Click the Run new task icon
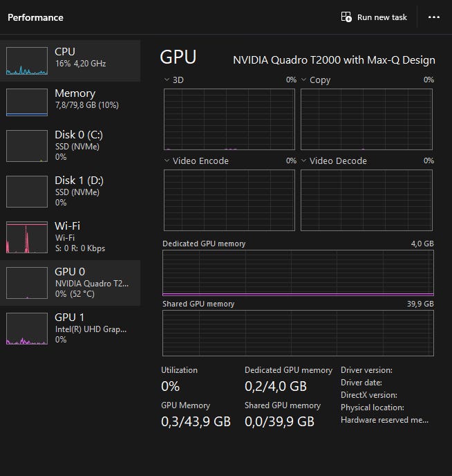This screenshot has height=476, width=452. point(347,17)
